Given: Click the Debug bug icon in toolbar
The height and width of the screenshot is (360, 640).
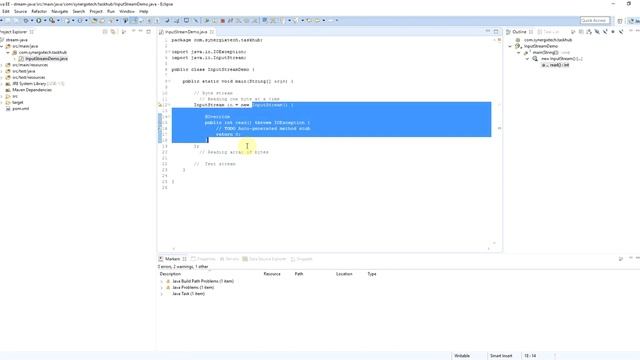Looking at the screenshot, I should (x=26, y=20).
